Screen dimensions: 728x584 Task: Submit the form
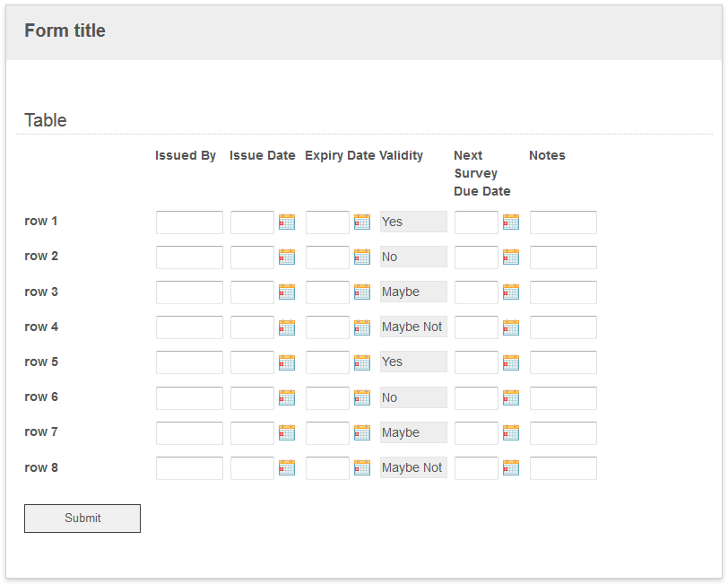[82, 519]
